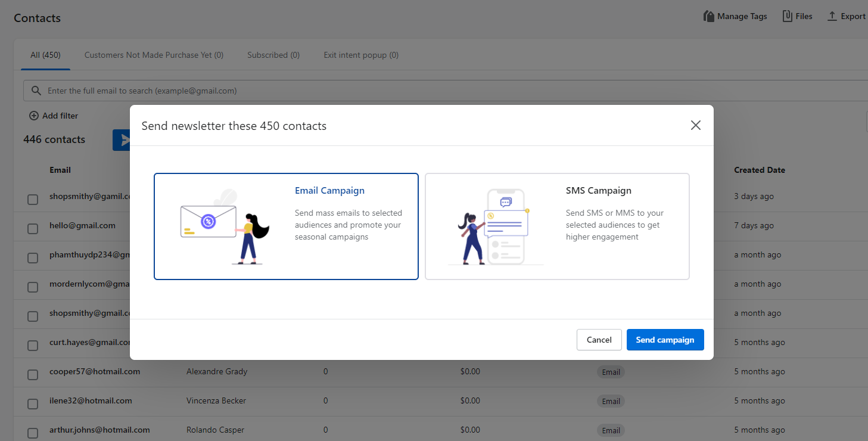The image size is (868, 441).
Task: Open the Files attachment icon
Action: pyautogui.click(x=788, y=16)
